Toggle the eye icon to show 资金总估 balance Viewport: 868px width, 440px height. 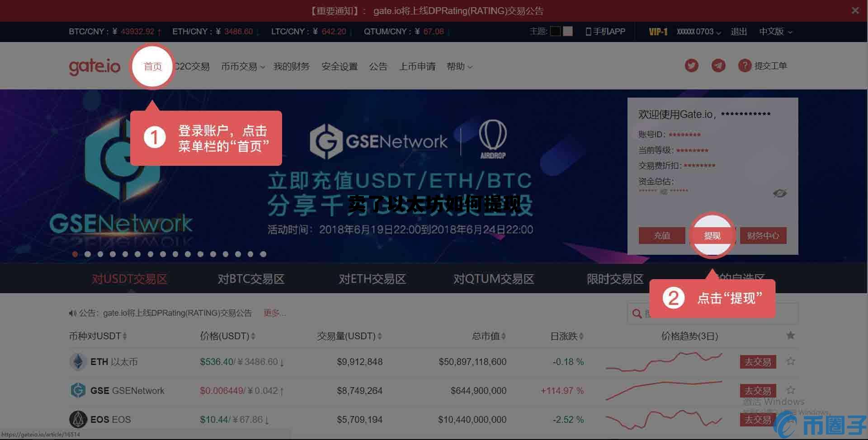click(x=781, y=193)
